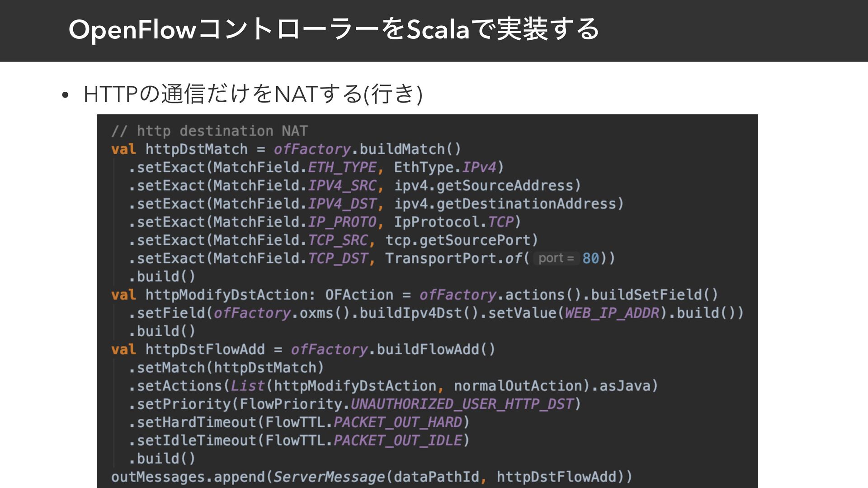868x488 pixels.
Task: Click the 'TCP_SRC' match field constant
Action: pos(338,240)
